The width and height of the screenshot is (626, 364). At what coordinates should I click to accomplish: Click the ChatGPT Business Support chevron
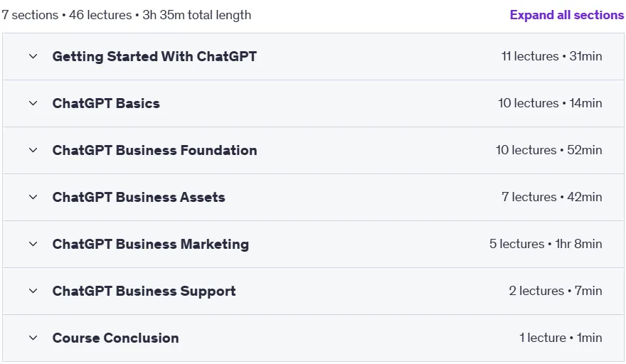click(x=33, y=291)
